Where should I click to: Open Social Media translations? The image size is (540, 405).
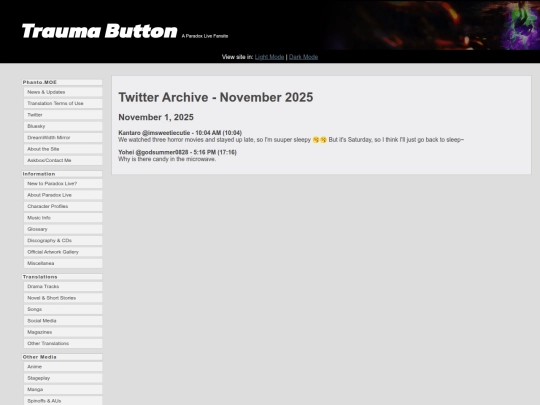pyautogui.click(x=63, y=321)
